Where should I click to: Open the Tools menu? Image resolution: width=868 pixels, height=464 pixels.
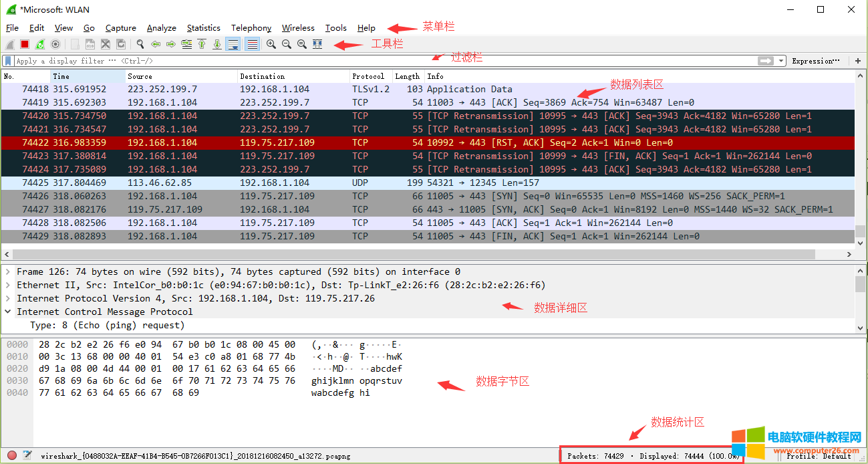335,28
